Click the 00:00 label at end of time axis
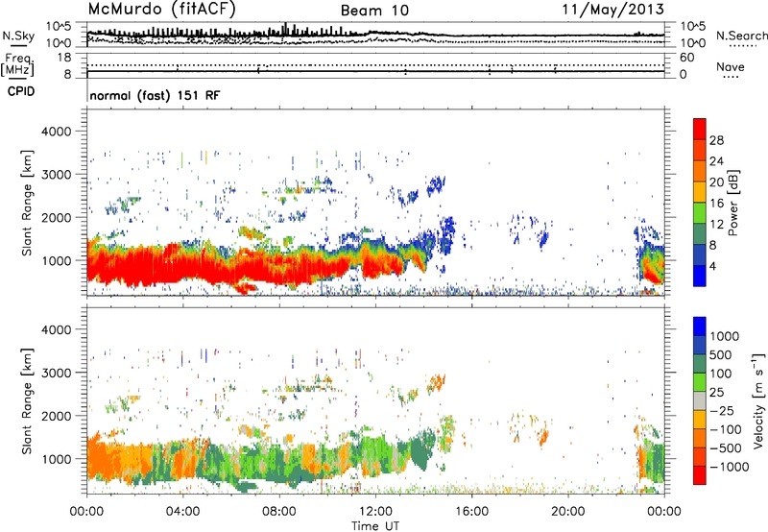Viewport: 768px width, 532px height. (664, 512)
